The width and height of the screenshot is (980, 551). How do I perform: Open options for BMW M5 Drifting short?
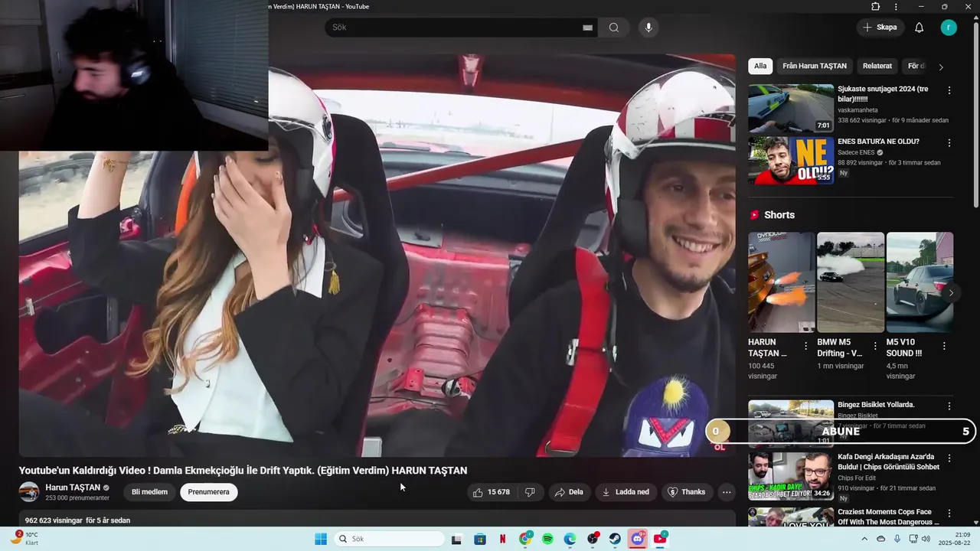coord(875,346)
